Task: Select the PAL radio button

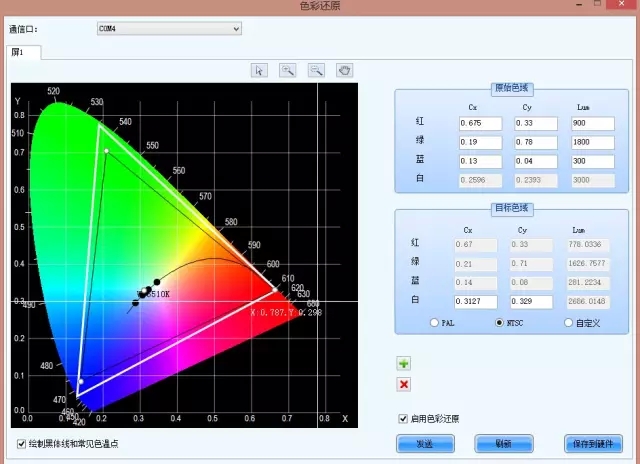Action: [x=433, y=323]
